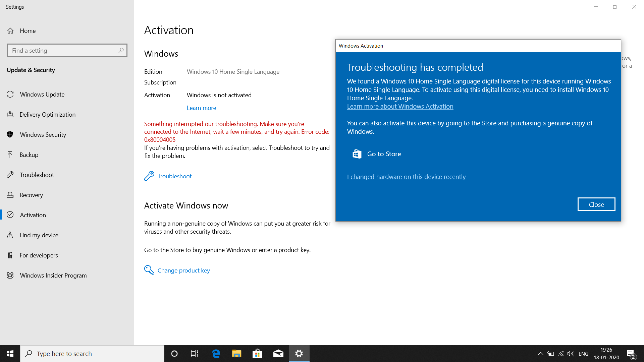644x362 pixels.
Task: Select Windows Update in the sidebar
Action: coord(67,95)
